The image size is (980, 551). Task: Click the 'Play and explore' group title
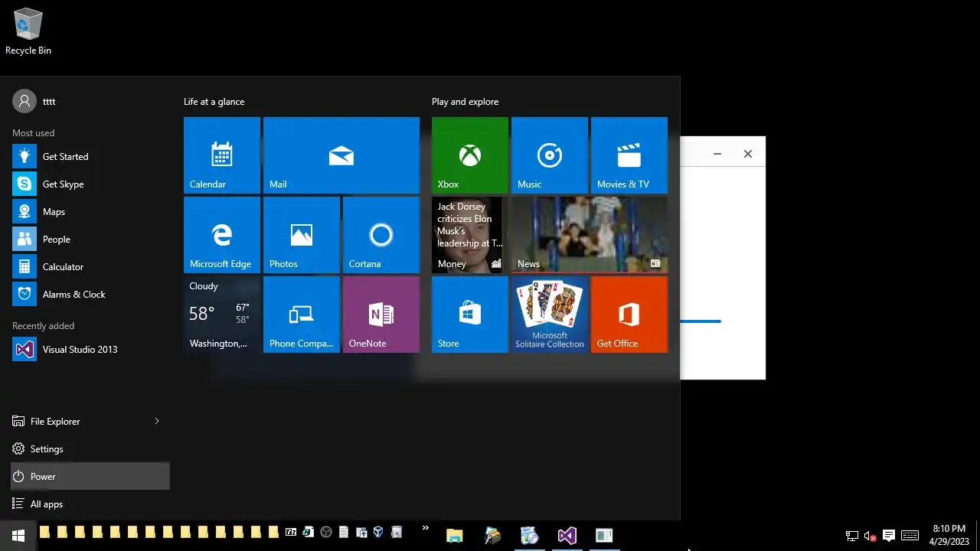tap(465, 102)
